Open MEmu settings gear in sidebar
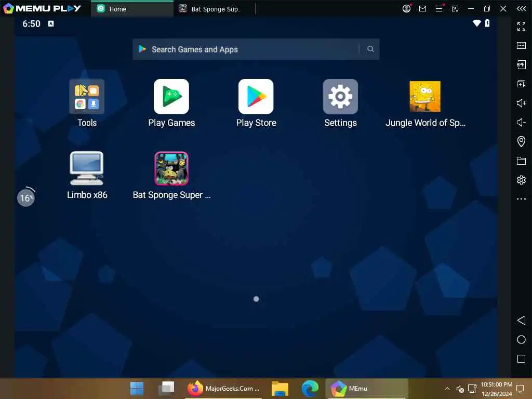 [x=521, y=180]
